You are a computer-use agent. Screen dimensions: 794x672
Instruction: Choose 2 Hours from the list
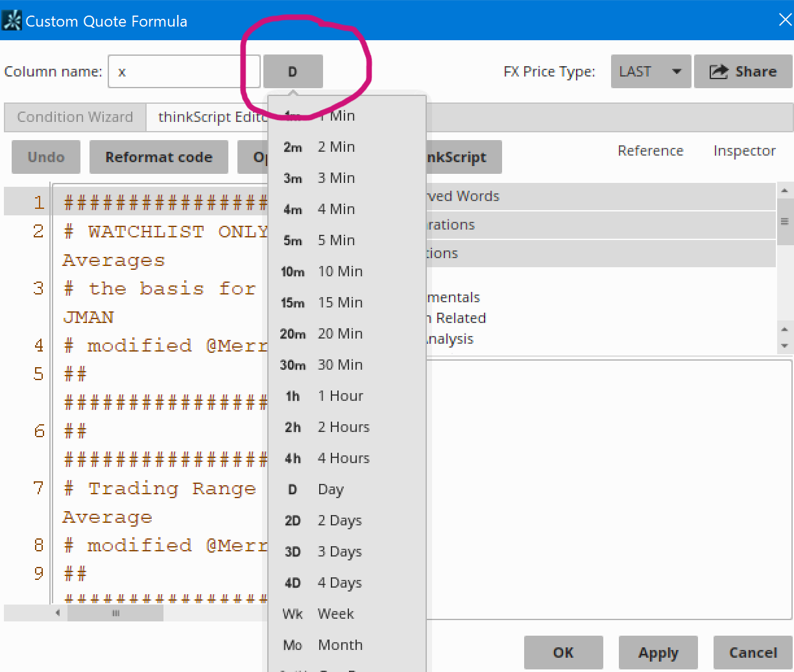(x=347, y=427)
